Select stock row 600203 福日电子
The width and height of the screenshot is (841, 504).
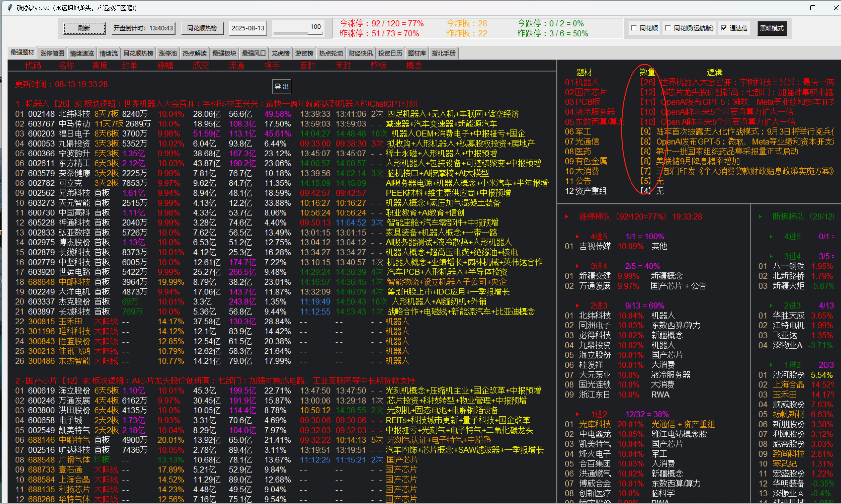coord(270,134)
